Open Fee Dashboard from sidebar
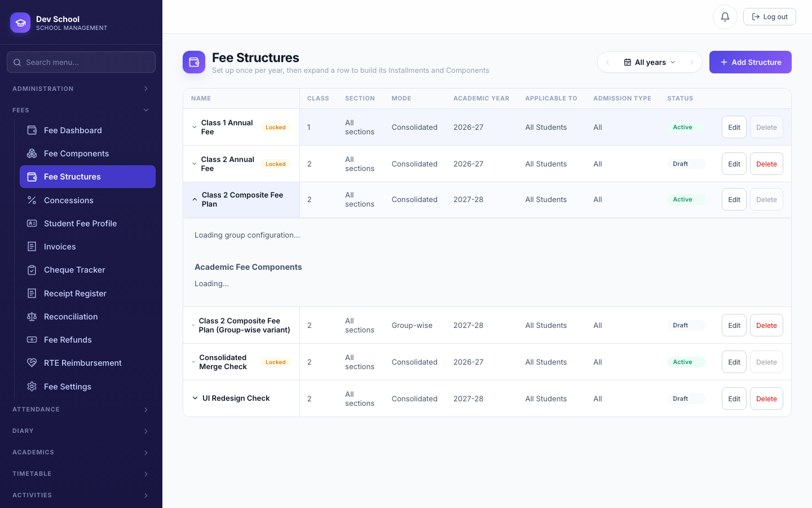This screenshot has width=812, height=508. [87, 130]
